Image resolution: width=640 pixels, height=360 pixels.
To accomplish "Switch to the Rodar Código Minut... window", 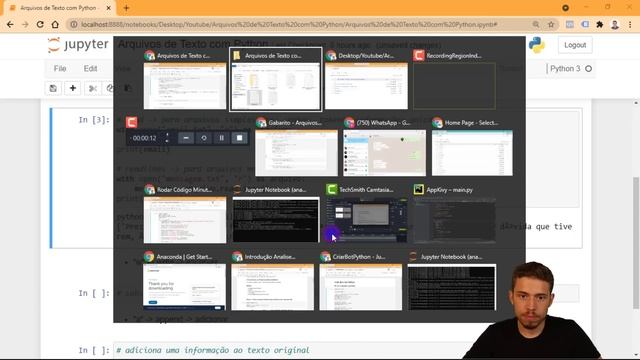I will tap(184, 220).
